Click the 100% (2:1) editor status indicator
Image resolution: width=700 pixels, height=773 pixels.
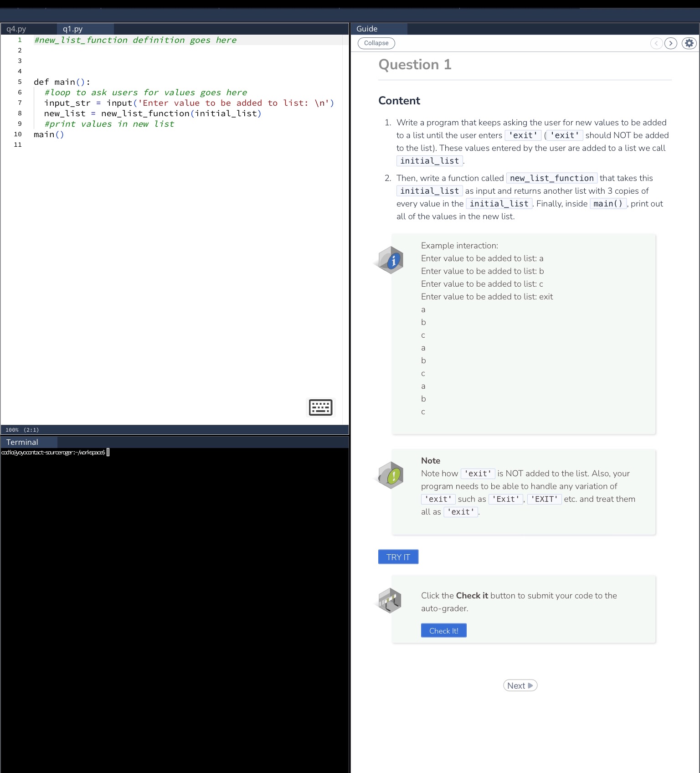point(22,430)
